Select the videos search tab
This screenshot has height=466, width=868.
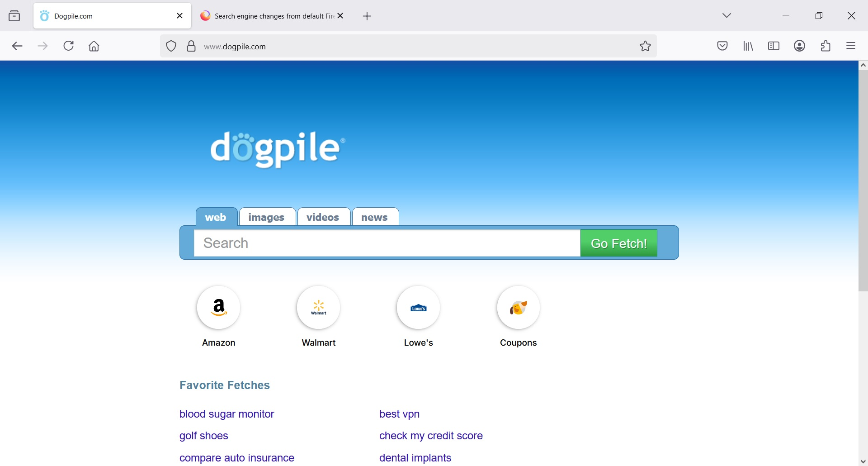pos(324,217)
